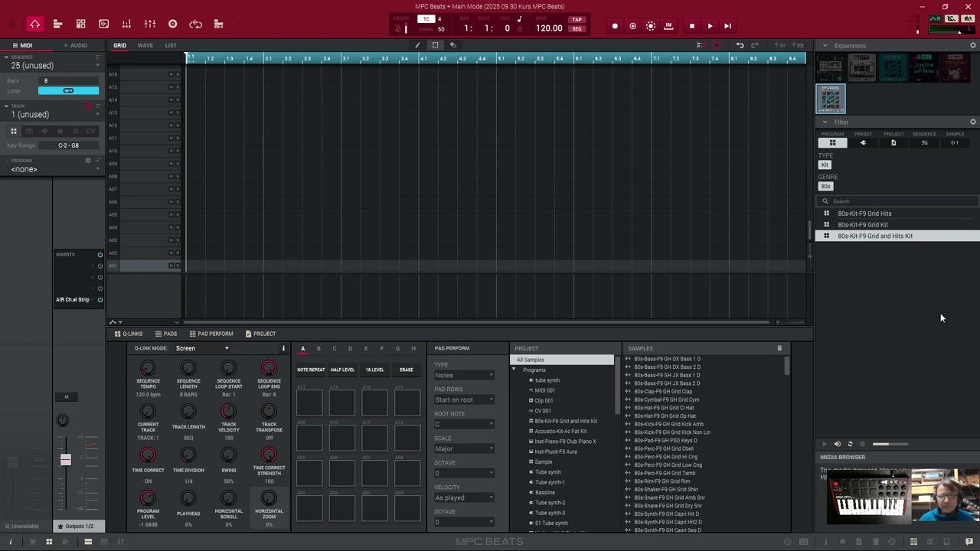Open the Step Sequencer icon
Screen dimensions: 980x551
[218, 24]
